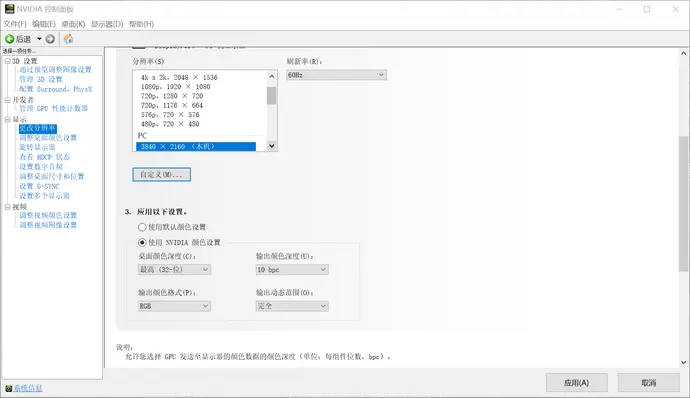Click the main panel vertical scrollbar thumb
Viewport: 690px width, 398px height.
click(x=683, y=204)
